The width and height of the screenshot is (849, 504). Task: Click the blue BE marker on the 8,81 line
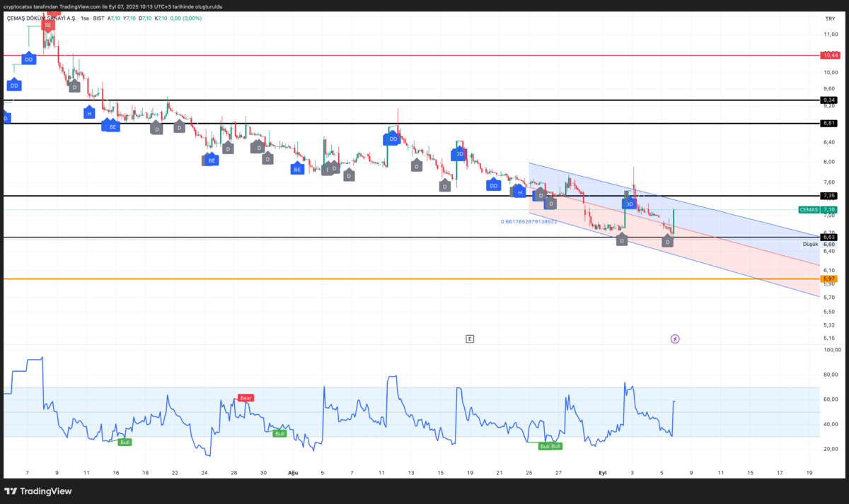click(112, 127)
